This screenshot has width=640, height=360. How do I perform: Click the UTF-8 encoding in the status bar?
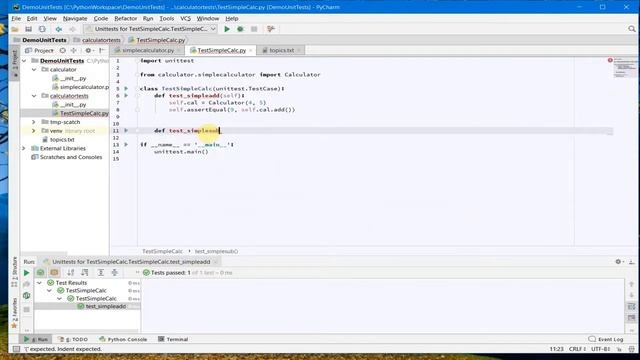(x=601, y=349)
